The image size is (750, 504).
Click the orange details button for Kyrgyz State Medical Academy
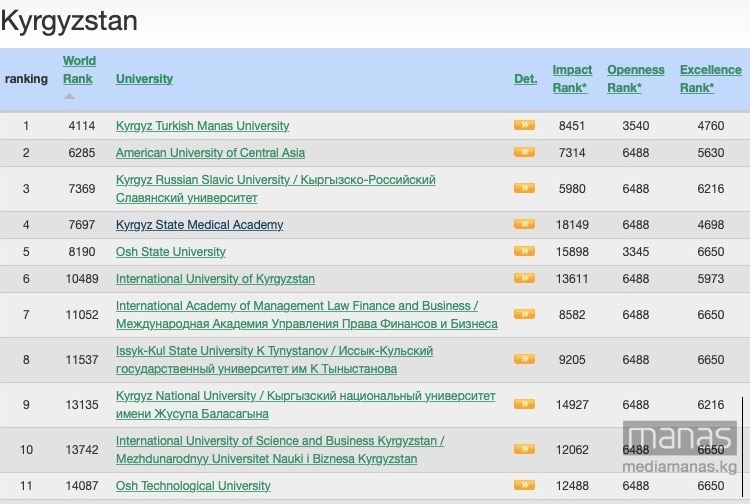(x=524, y=224)
